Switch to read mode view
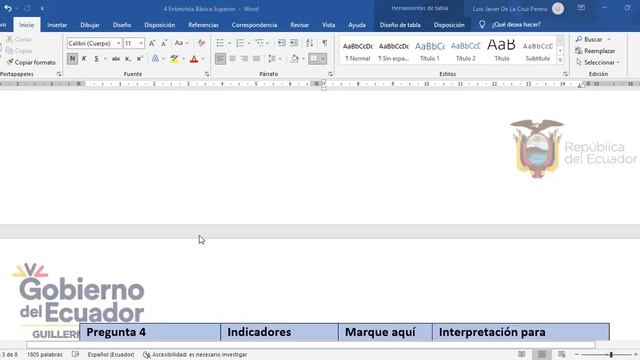 522,354
